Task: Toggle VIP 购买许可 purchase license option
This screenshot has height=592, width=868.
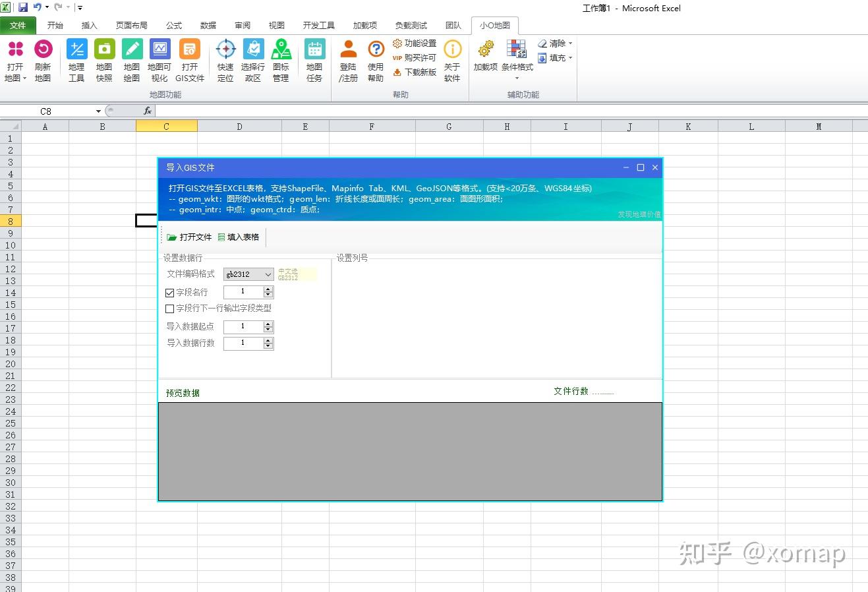Action: tap(415, 57)
